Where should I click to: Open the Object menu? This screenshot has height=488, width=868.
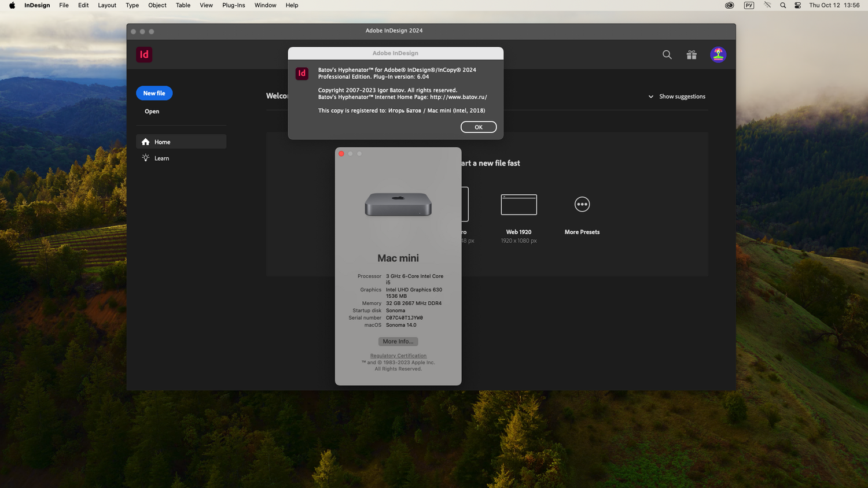coord(157,5)
